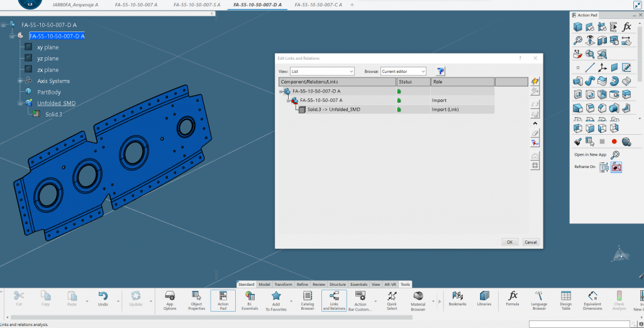
Task: Click the star link icon beside Role column
Action: tap(535, 81)
